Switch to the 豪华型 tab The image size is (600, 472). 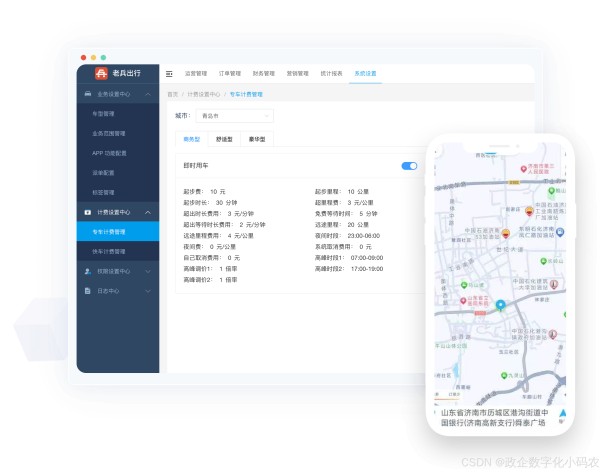pyautogui.click(x=257, y=139)
